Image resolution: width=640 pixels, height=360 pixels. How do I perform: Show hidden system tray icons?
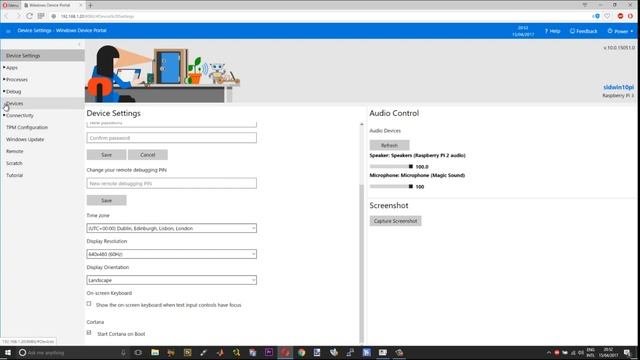[x=549, y=353]
